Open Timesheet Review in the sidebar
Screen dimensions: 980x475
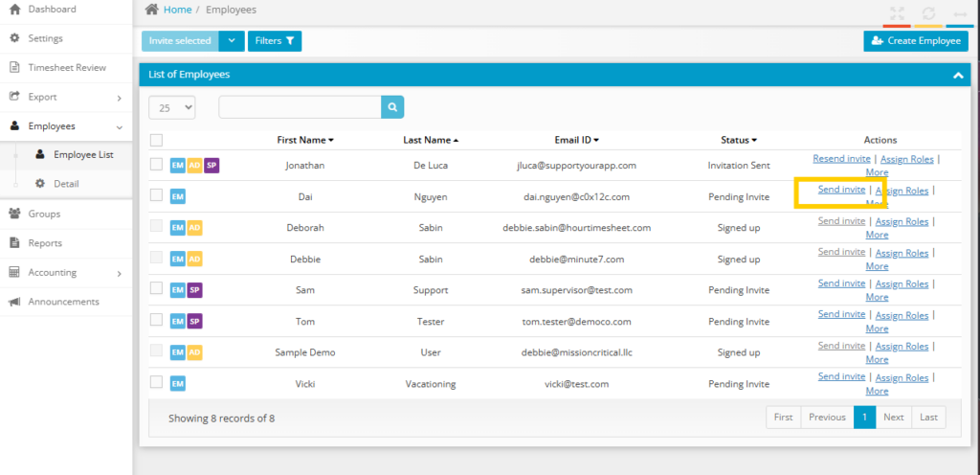[x=66, y=68]
